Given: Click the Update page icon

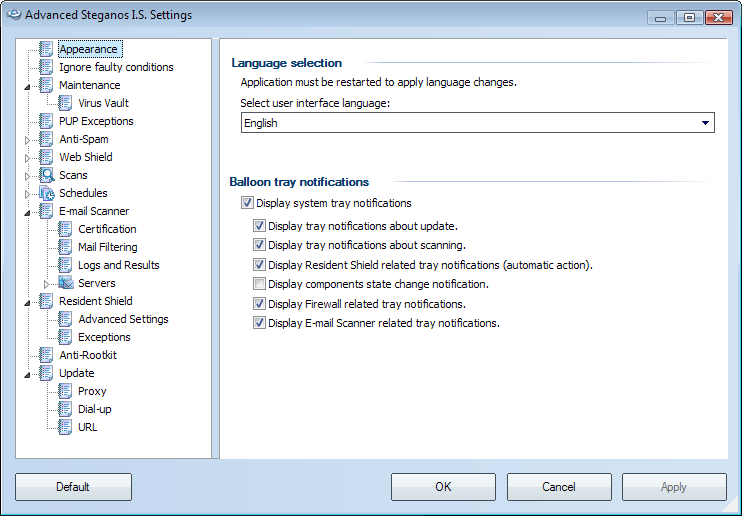Looking at the screenshot, I should [x=46, y=373].
